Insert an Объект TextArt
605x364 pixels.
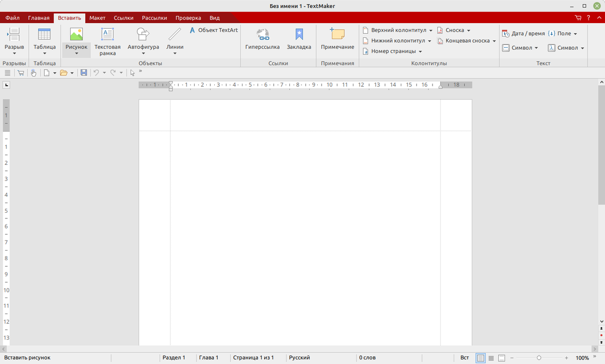(214, 30)
